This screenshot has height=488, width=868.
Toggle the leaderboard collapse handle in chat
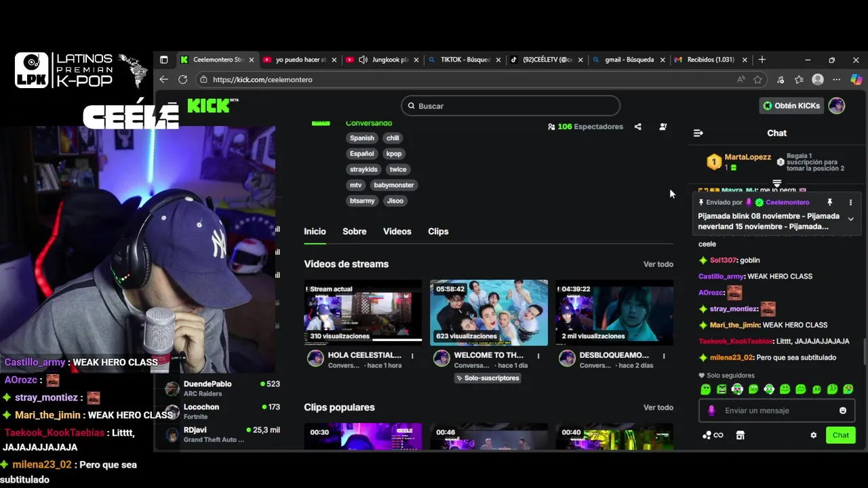click(777, 184)
